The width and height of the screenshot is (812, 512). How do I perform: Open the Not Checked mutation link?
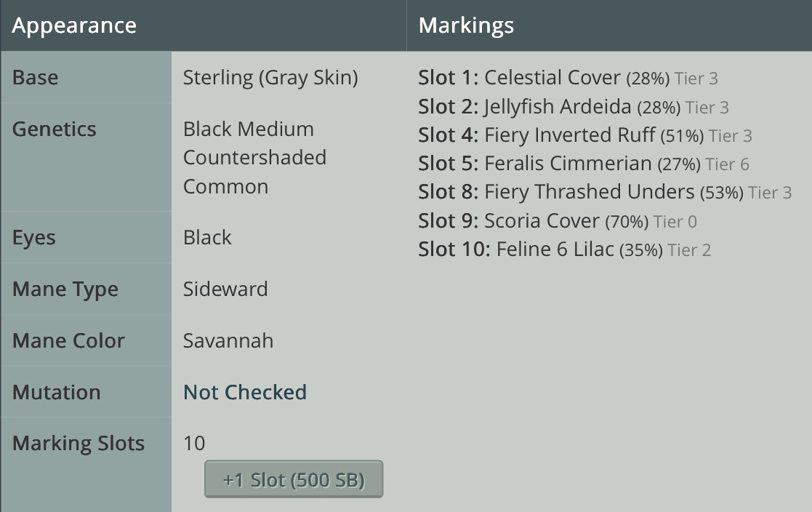click(245, 392)
